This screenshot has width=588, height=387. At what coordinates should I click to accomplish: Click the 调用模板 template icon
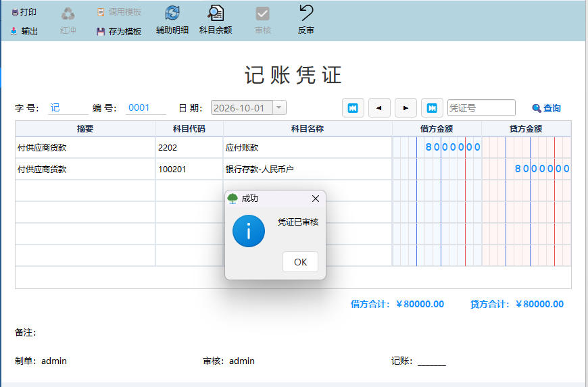(101, 12)
